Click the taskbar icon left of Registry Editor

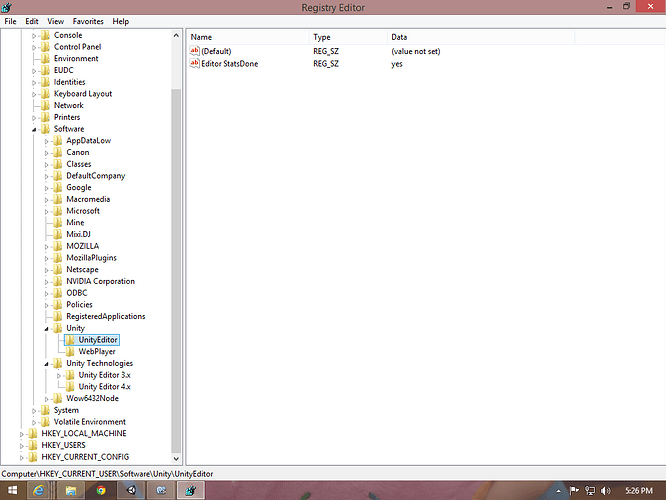coord(161,491)
